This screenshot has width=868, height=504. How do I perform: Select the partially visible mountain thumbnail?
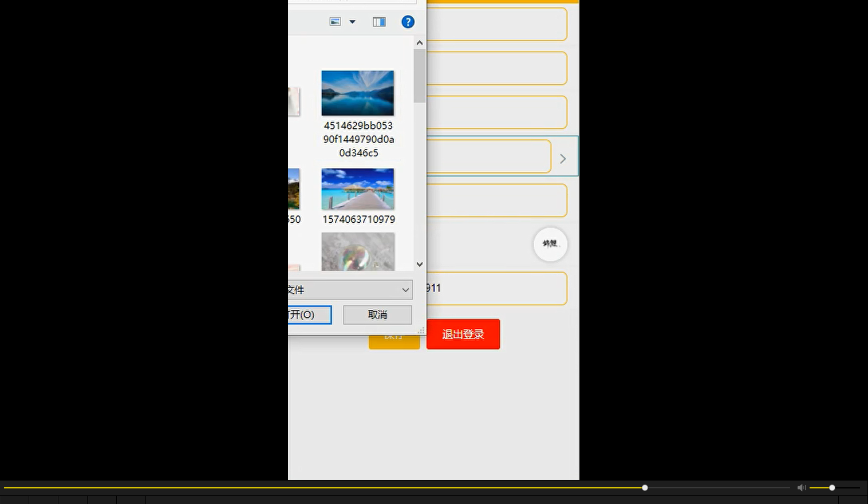[x=294, y=189]
